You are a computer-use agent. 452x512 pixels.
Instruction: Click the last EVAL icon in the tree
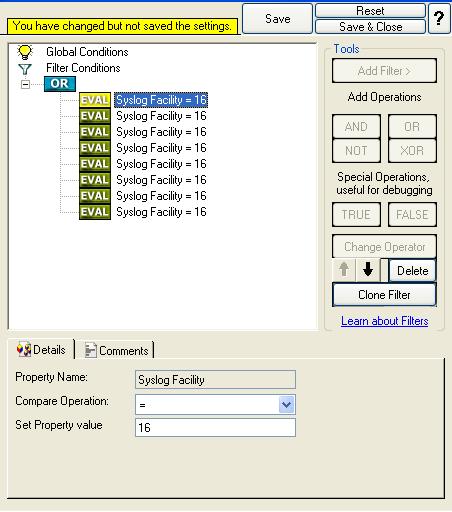click(95, 212)
